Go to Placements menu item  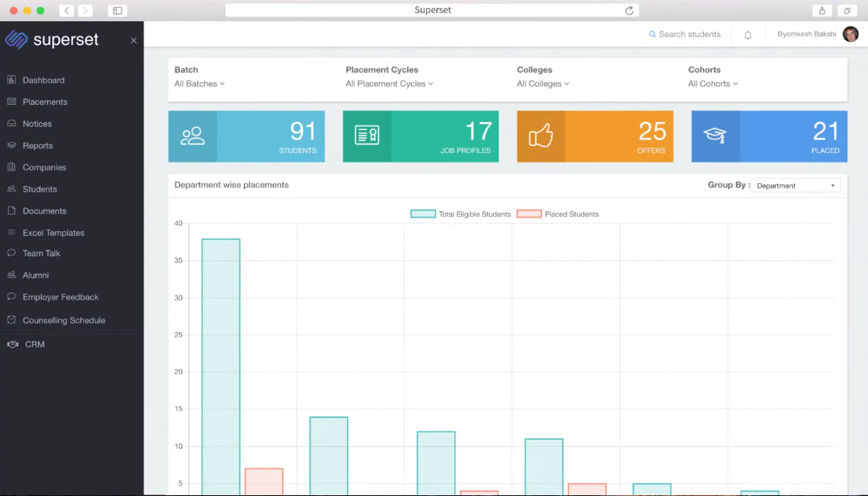click(x=45, y=102)
